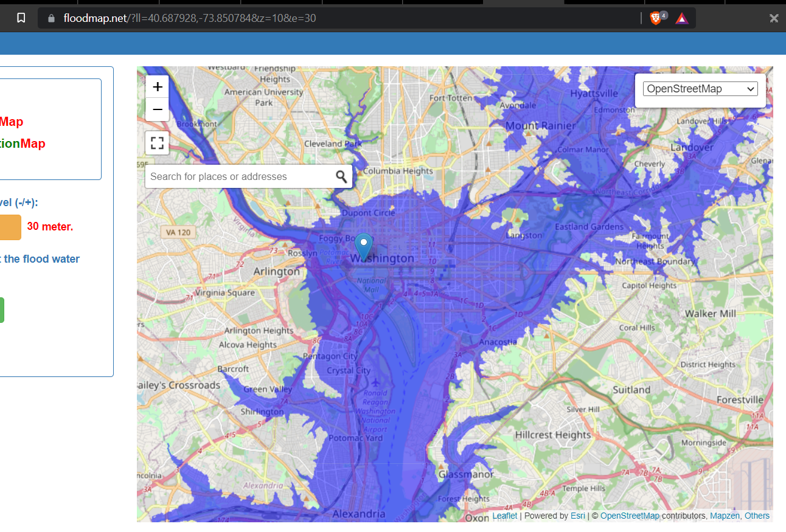Click the 'Cheverly' map label

pyautogui.click(x=650, y=164)
